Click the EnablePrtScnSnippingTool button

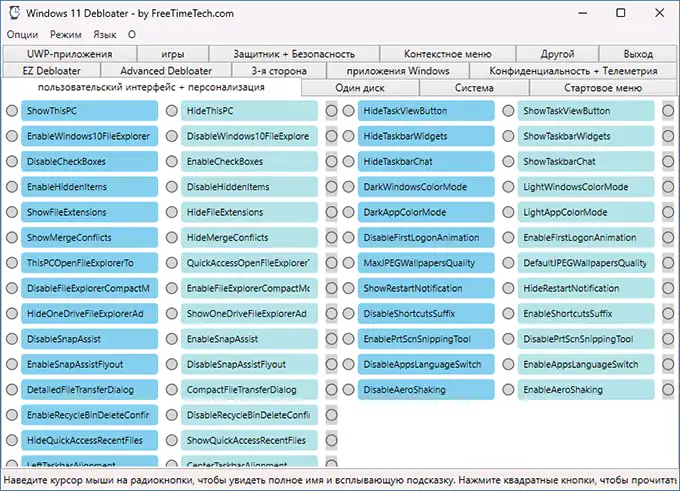426,339
